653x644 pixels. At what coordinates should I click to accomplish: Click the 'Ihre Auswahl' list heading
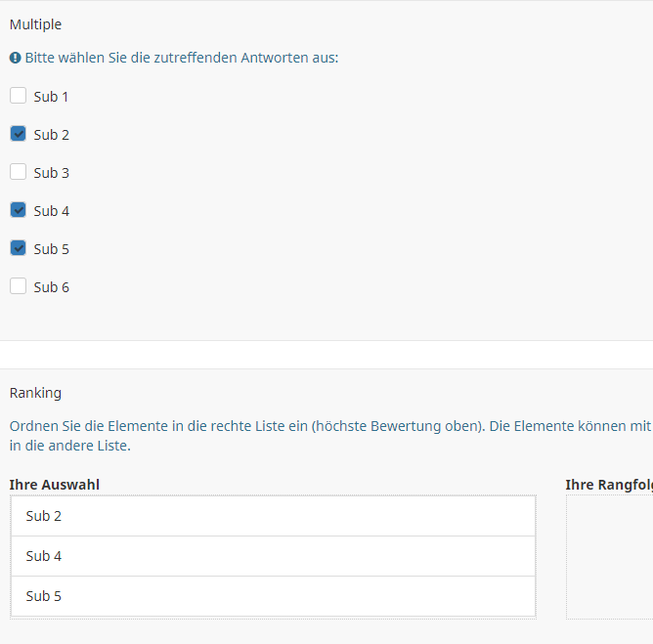(54, 485)
